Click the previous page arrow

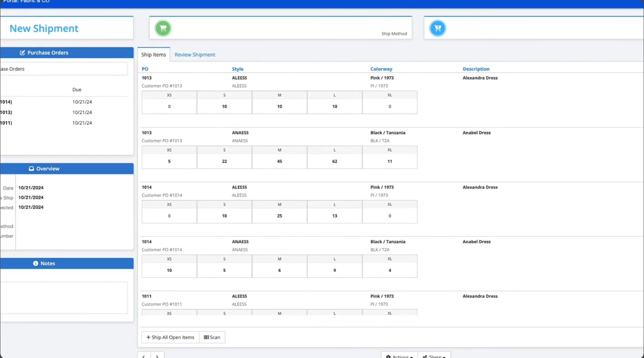pos(144,356)
